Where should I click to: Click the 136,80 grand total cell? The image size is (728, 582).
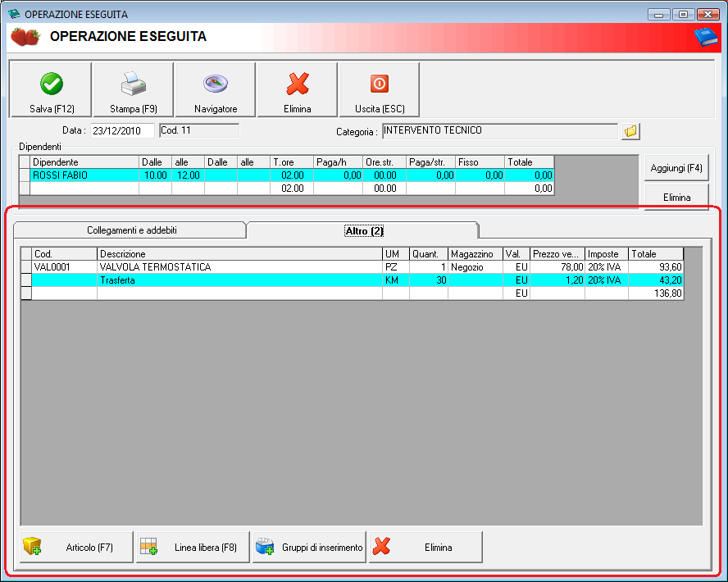pyautogui.click(x=656, y=293)
